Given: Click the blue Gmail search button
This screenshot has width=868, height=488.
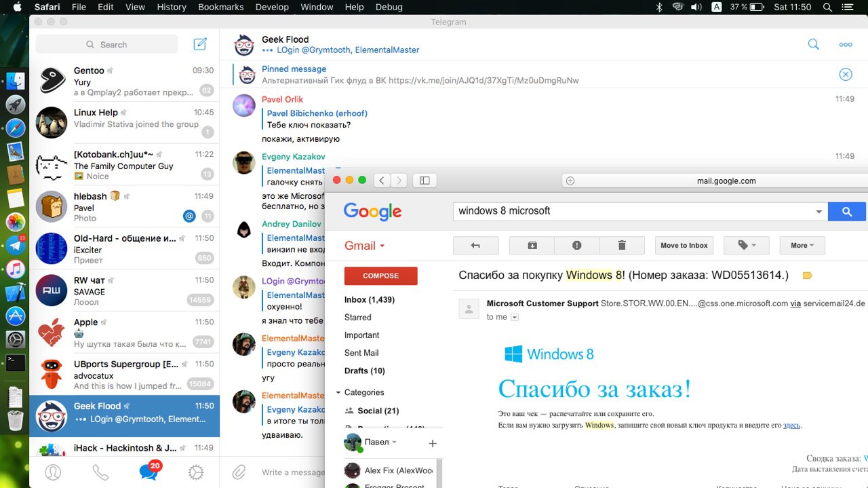Looking at the screenshot, I should pyautogui.click(x=847, y=212).
